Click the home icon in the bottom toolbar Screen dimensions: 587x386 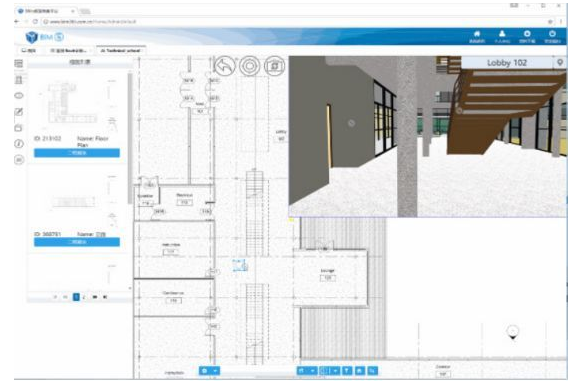359,371
